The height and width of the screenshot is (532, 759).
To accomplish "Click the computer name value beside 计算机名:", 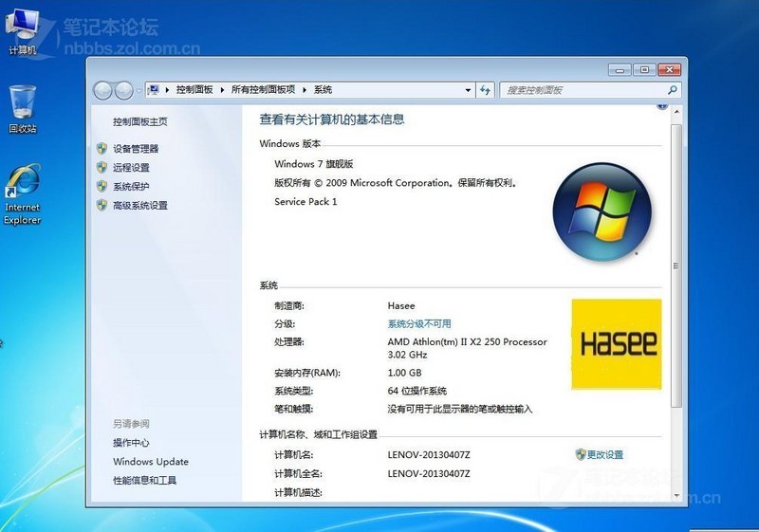I will [x=429, y=455].
